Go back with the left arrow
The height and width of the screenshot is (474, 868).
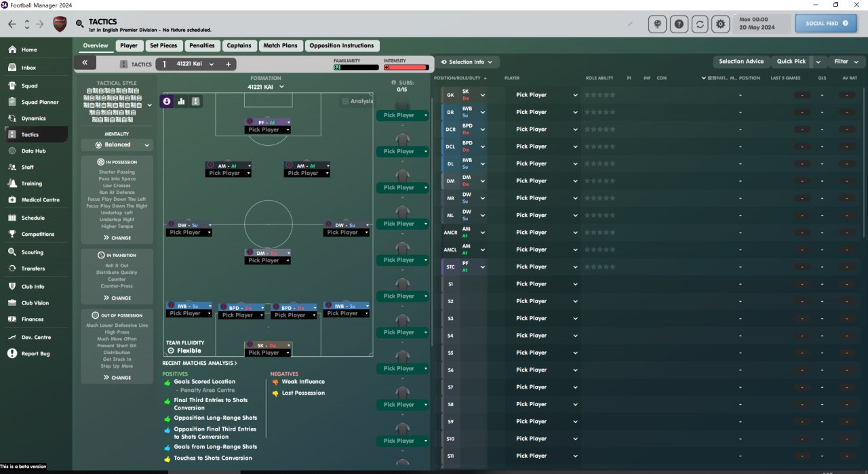tap(12, 24)
